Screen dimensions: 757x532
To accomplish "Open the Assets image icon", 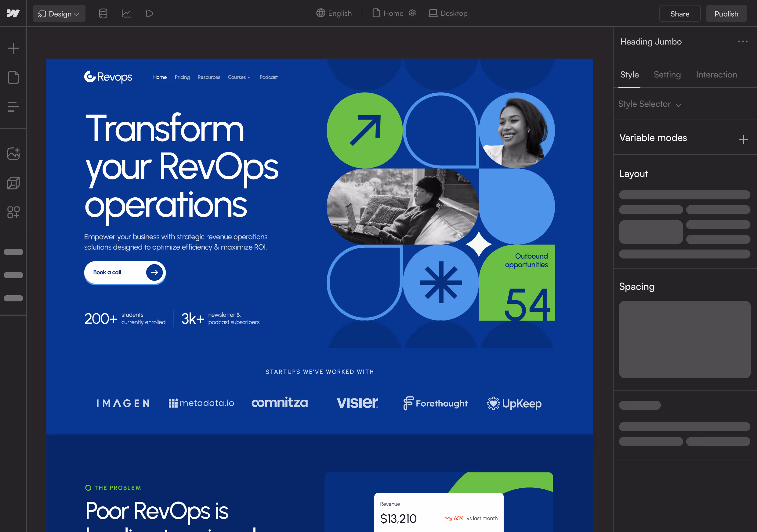I will (13, 153).
